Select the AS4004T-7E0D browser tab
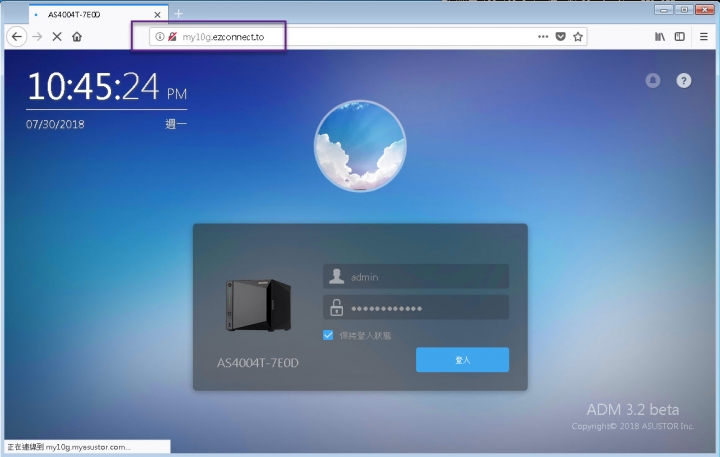 click(98, 15)
